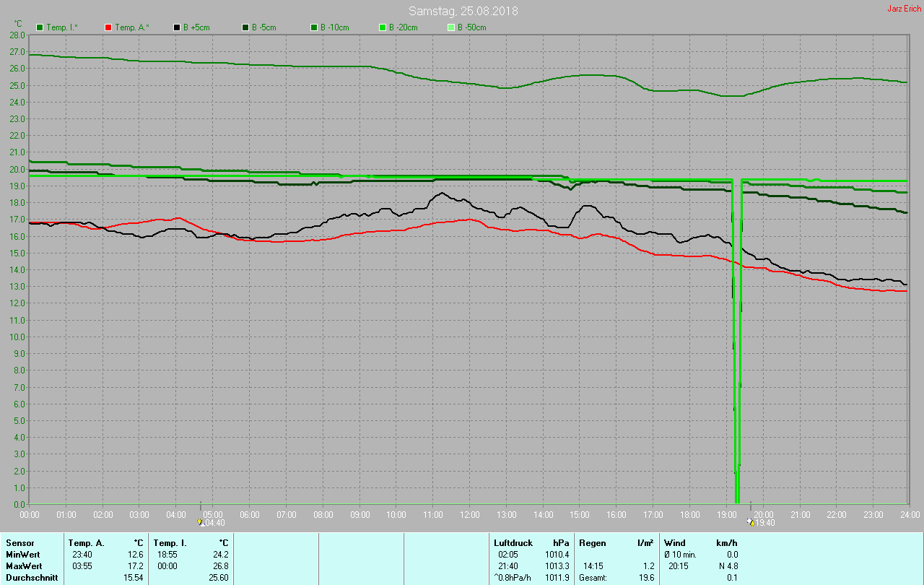
Task: Click the Luftdruck column header
Action: pos(513,542)
